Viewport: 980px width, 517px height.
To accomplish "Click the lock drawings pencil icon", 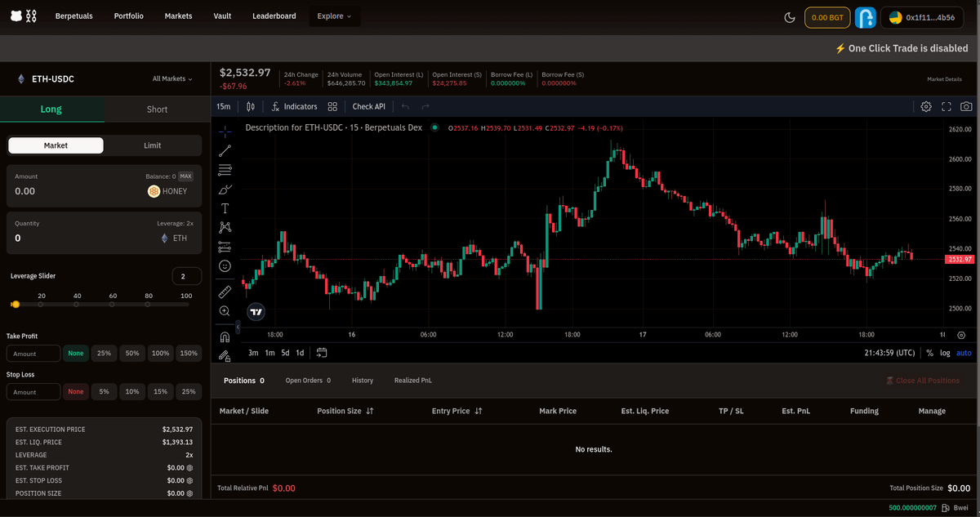I will coord(225,355).
